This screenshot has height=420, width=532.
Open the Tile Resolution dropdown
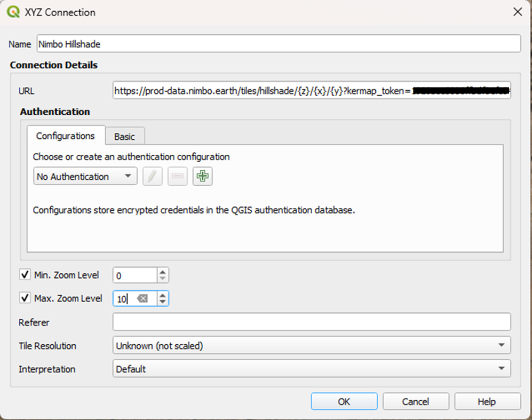(x=502, y=346)
